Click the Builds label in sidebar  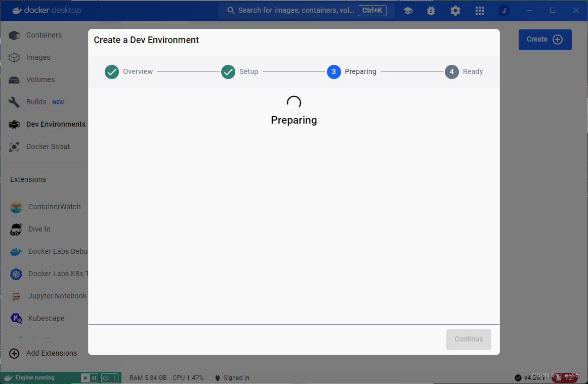36,102
